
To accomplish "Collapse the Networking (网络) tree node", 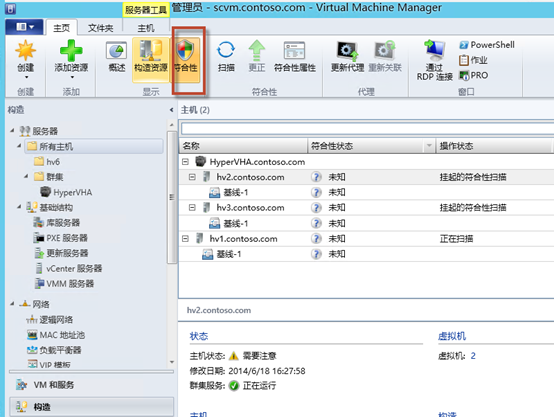I will click(x=12, y=304).
